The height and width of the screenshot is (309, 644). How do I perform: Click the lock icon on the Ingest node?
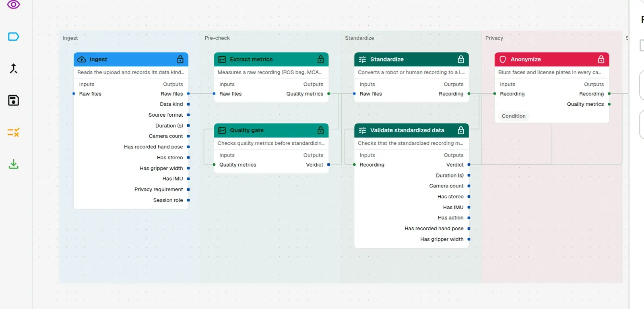(180, 60)
